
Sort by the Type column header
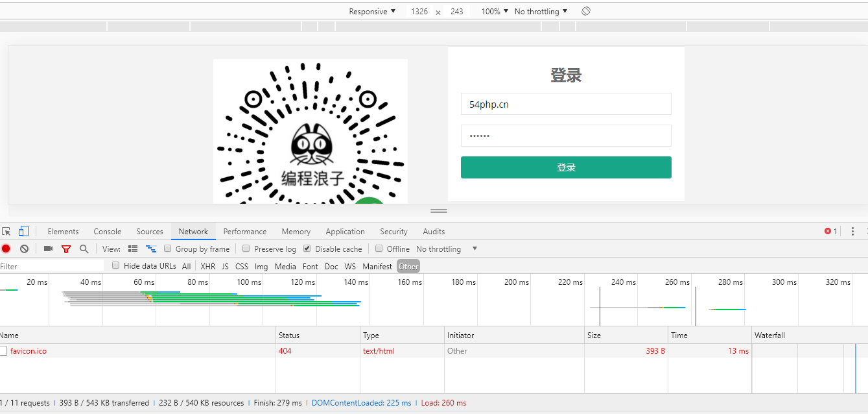402,335
